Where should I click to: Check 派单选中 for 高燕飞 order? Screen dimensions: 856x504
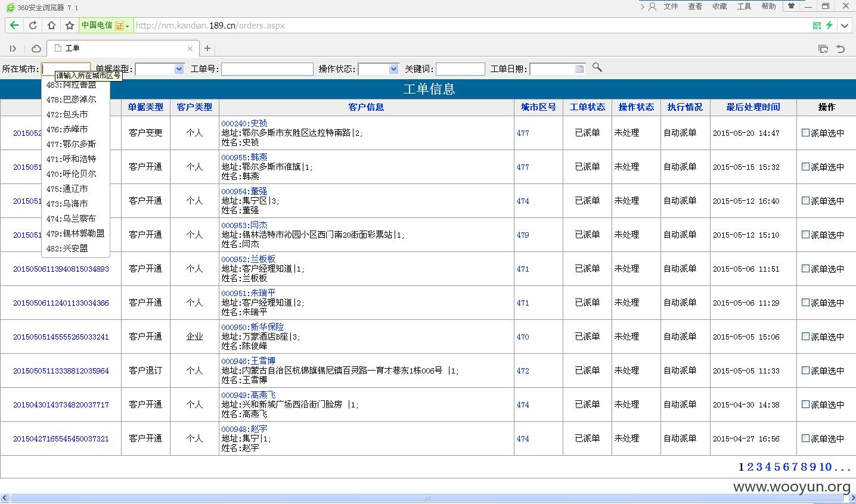(x=805, y=405)
